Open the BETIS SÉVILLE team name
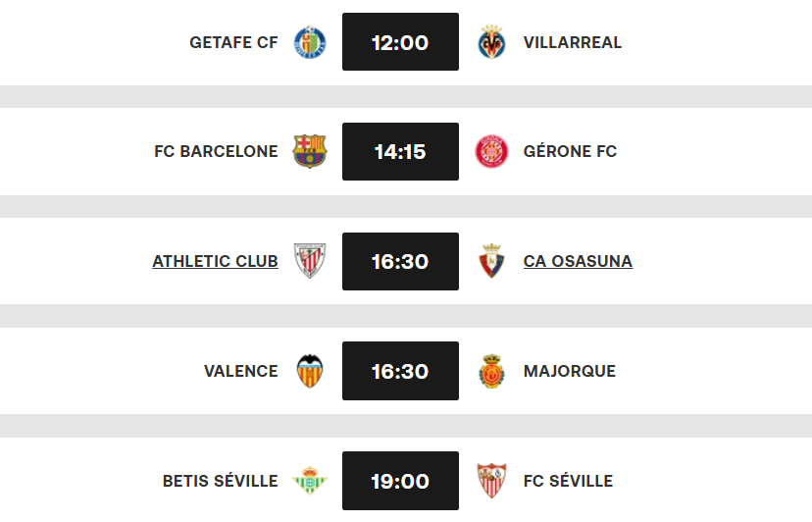This screenshot has width=812, height=522. click(x=220, y=481)
